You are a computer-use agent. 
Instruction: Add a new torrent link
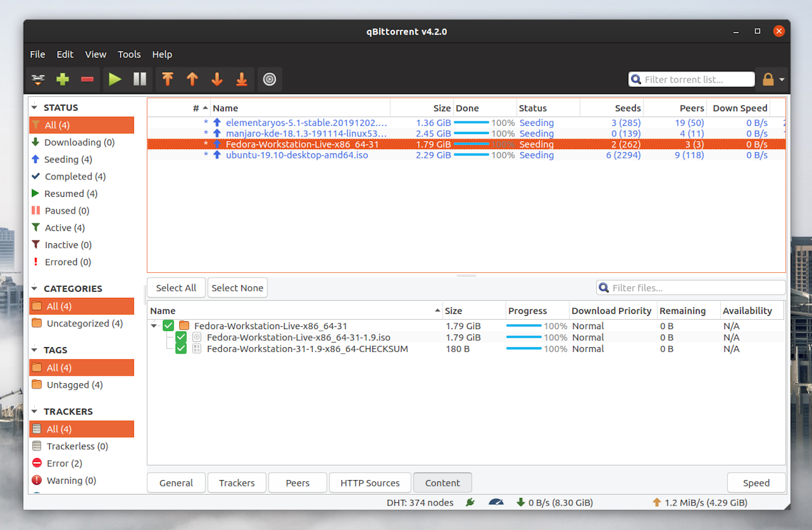38,79
